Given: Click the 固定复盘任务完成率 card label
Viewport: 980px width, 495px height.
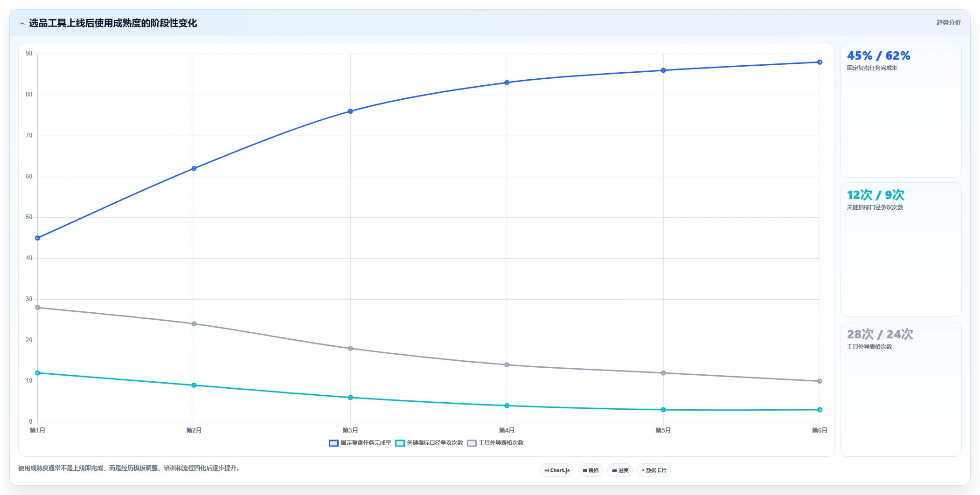Looking at the screenshot, I should 872,68.
